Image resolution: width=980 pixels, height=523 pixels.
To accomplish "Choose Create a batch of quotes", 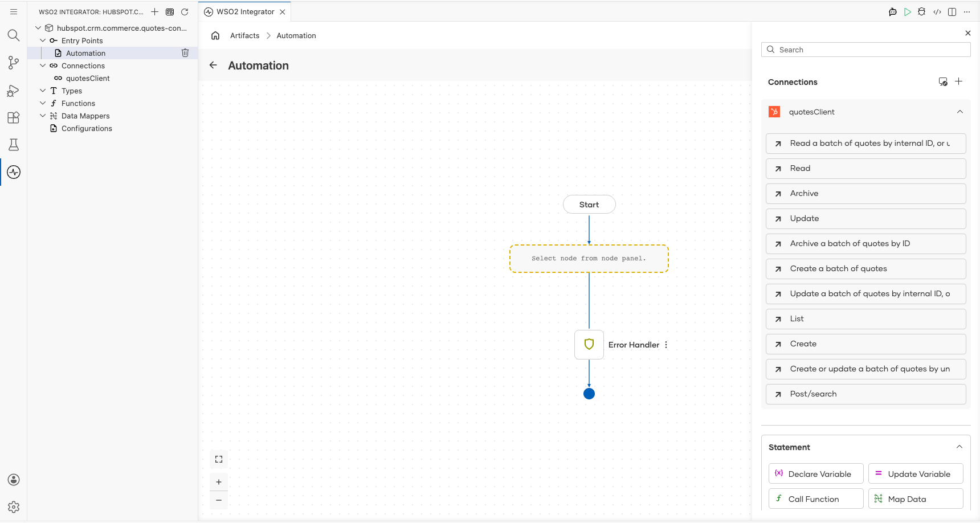I will pyautogui.click(x=866, y=269).
